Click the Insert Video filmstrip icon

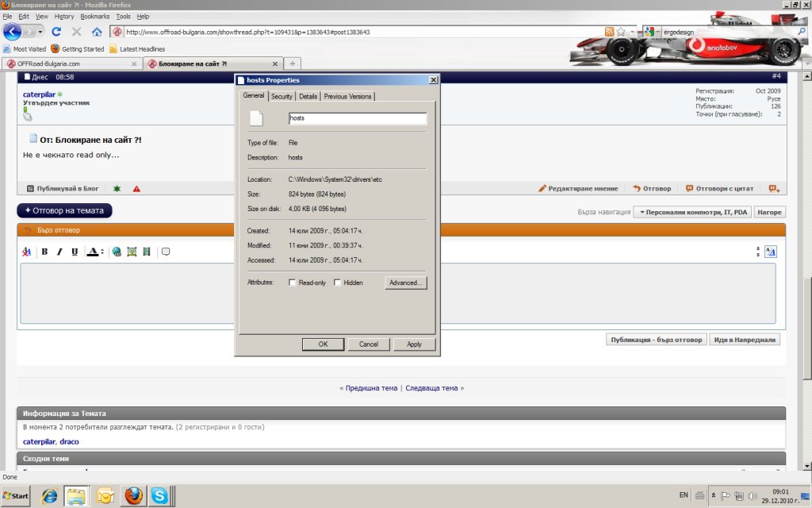pos(146,252)
